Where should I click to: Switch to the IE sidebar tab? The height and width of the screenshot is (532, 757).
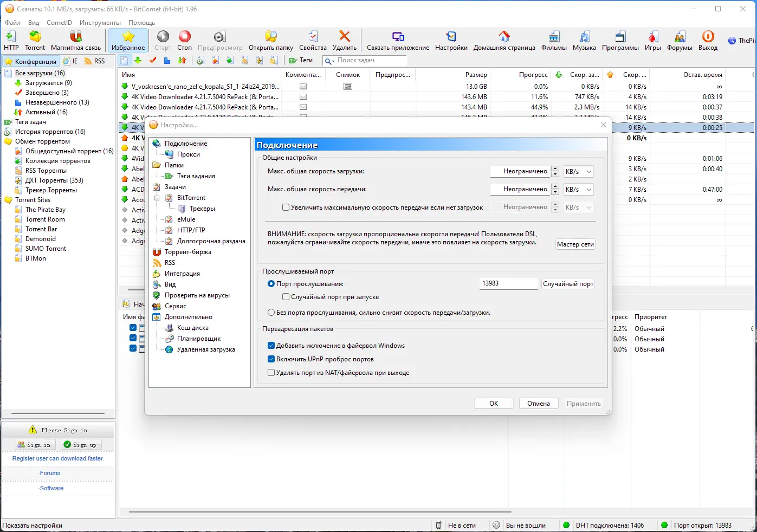(71, 61)
